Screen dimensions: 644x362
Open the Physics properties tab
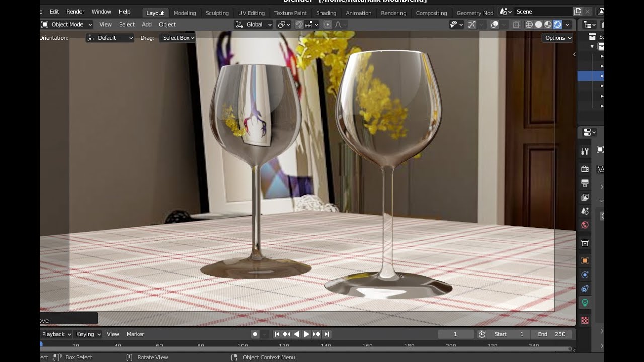point(585,275)
